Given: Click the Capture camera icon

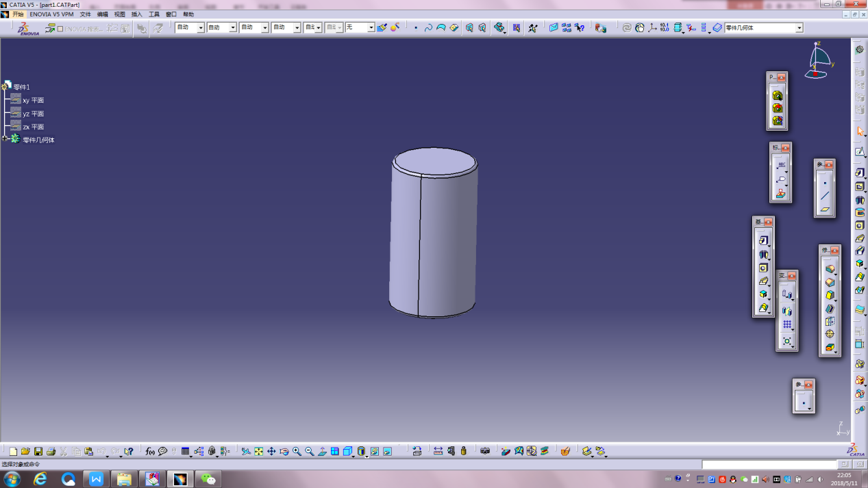Looking at the screenshot, I should pyautogui.click(x=485, y=452).
